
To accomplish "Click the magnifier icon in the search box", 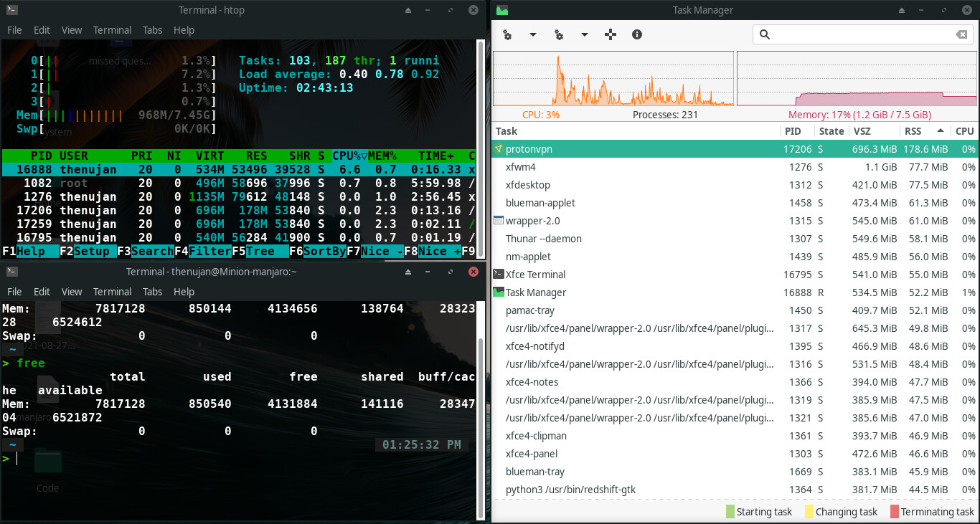I will (765, 34).
